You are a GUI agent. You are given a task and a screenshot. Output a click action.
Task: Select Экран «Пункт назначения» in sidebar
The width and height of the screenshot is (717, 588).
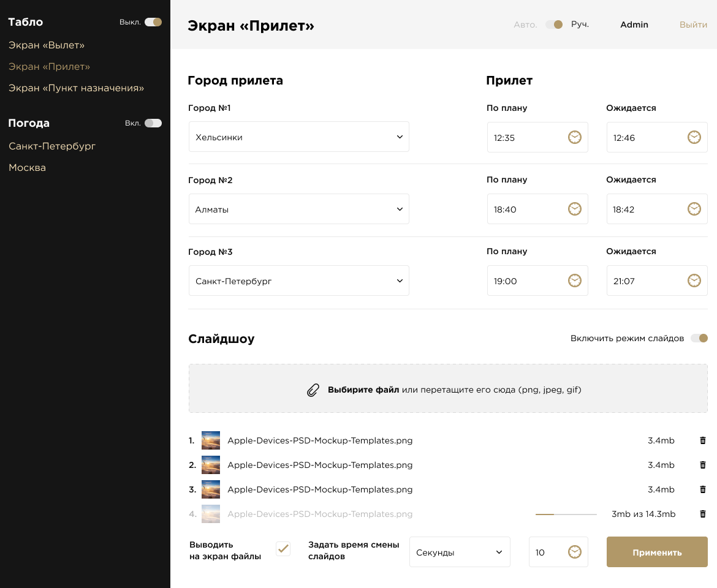(76, 88)
